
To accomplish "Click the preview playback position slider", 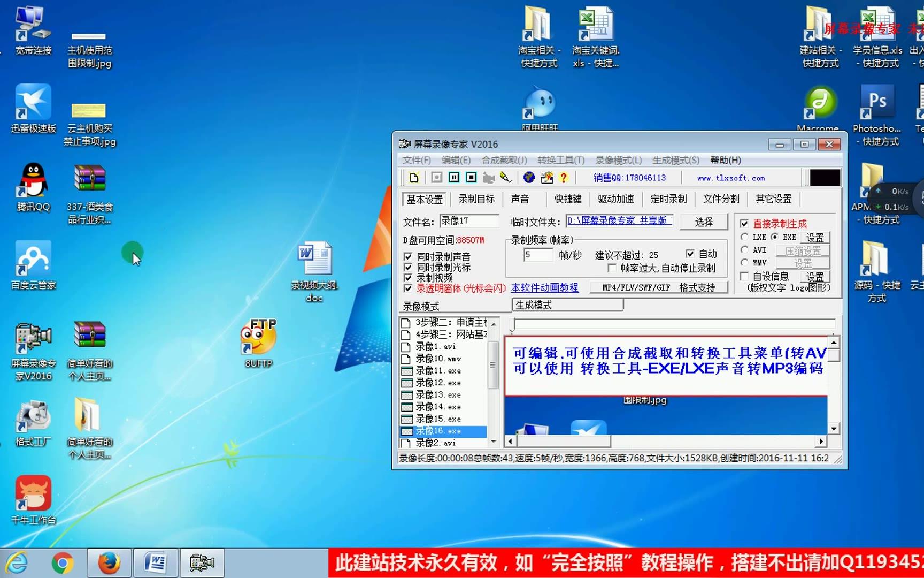I will click(x=673, y=324).
